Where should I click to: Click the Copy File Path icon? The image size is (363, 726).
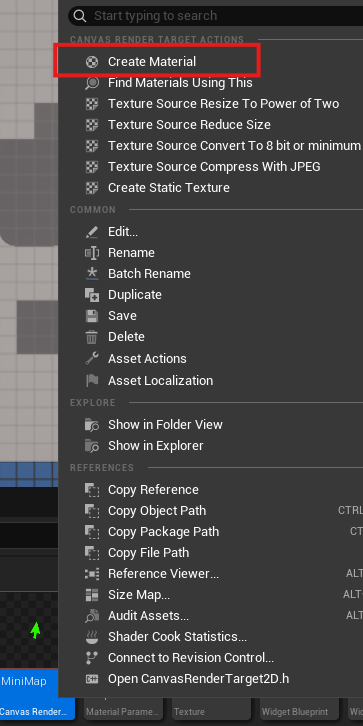tap(92, 553)
